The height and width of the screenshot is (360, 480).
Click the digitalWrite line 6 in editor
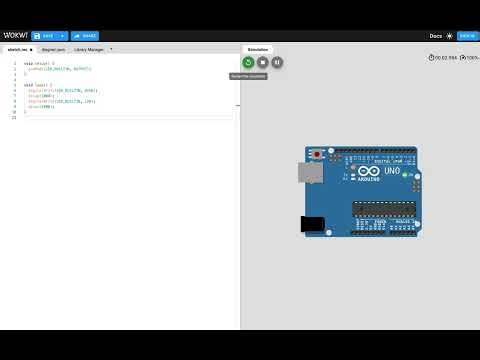coord(63,90)
